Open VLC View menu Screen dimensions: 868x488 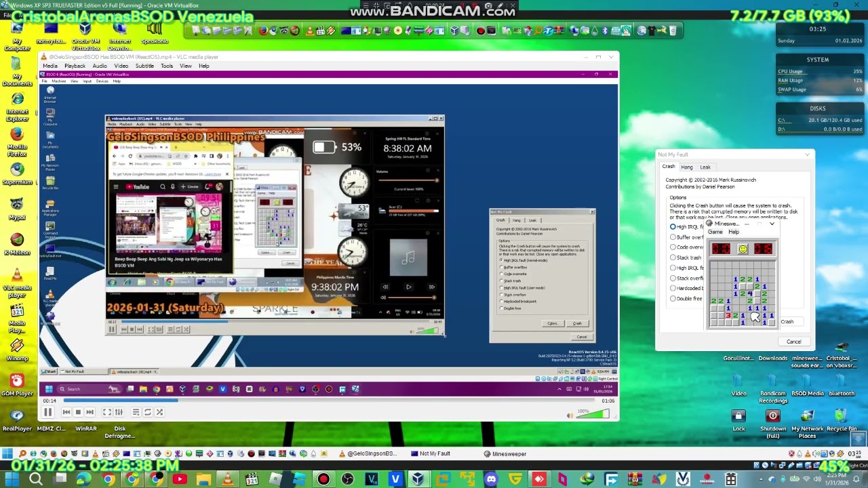tap(185, 66)
